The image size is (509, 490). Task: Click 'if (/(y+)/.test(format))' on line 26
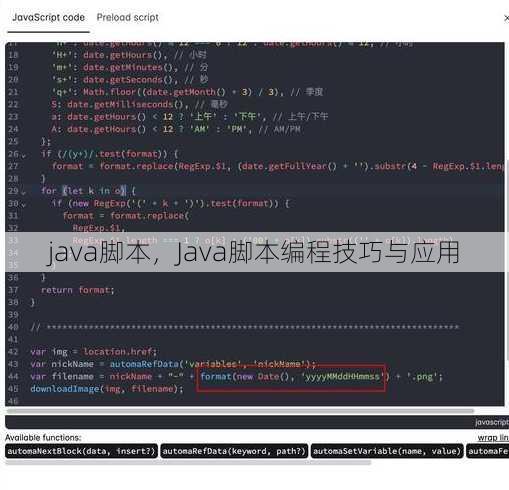[x=109, y=154]
